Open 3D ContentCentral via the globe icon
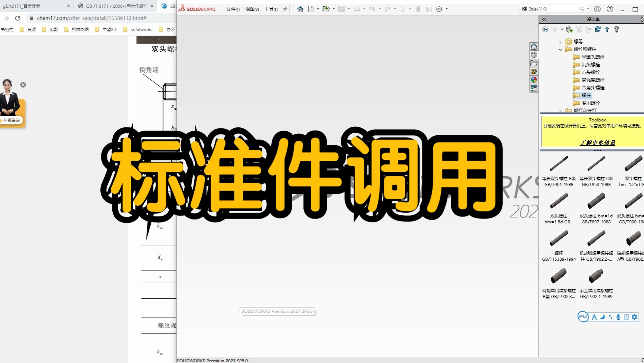Screen dimensions: 644x363 coord(534,80)
